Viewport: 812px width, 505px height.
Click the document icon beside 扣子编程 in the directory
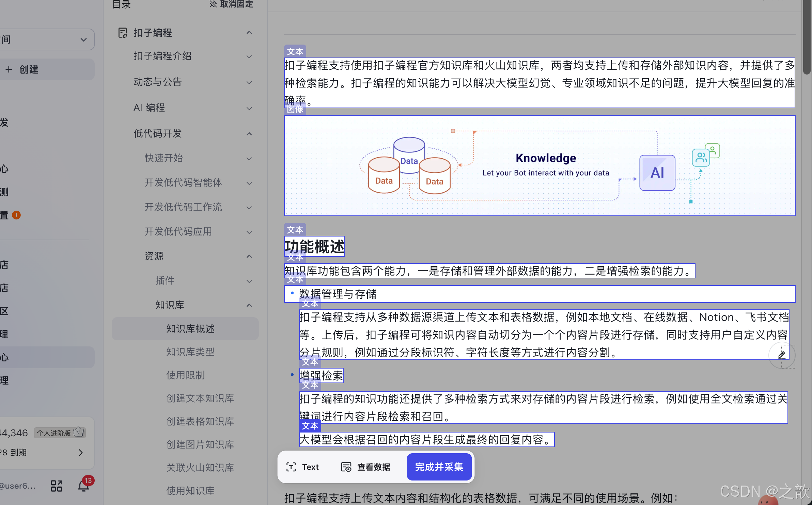123,32
